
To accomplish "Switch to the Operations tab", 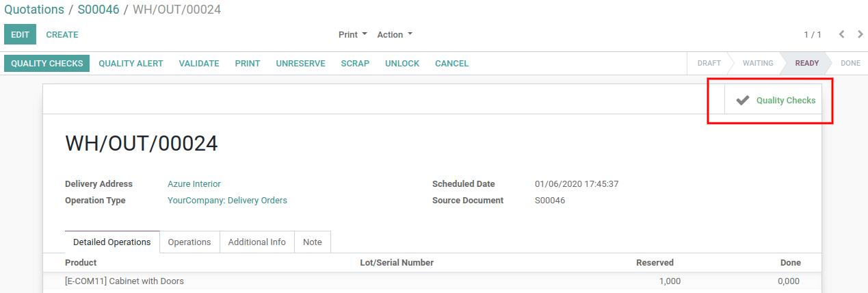I will [189, 242].
